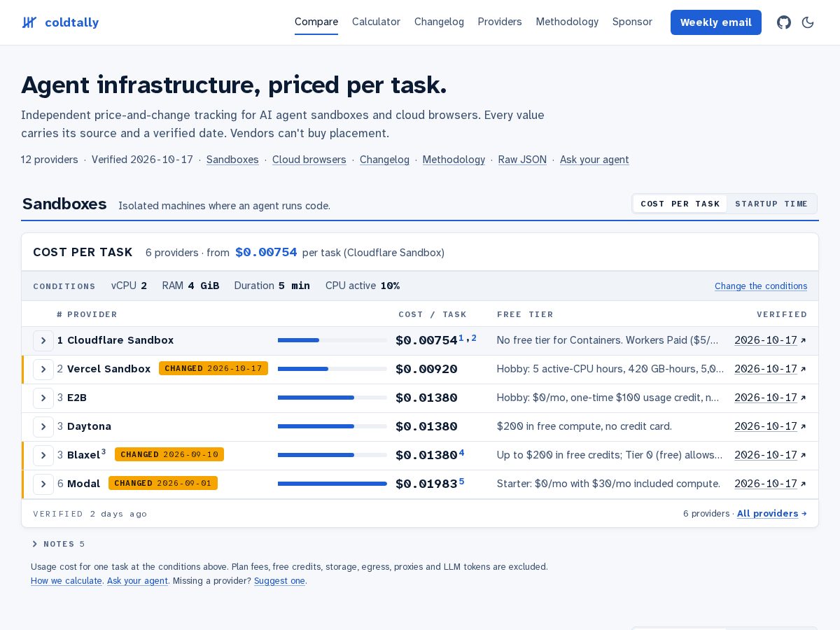The height and width of the screenshot is (630, 840).
Task: Open E2B verified date source link
Action: click(x=770, y=398)
